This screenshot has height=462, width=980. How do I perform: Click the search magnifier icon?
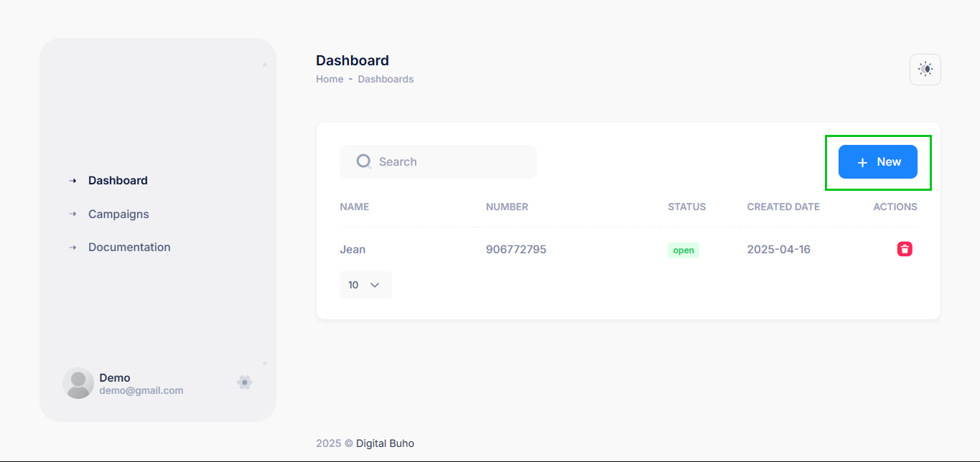363,161
